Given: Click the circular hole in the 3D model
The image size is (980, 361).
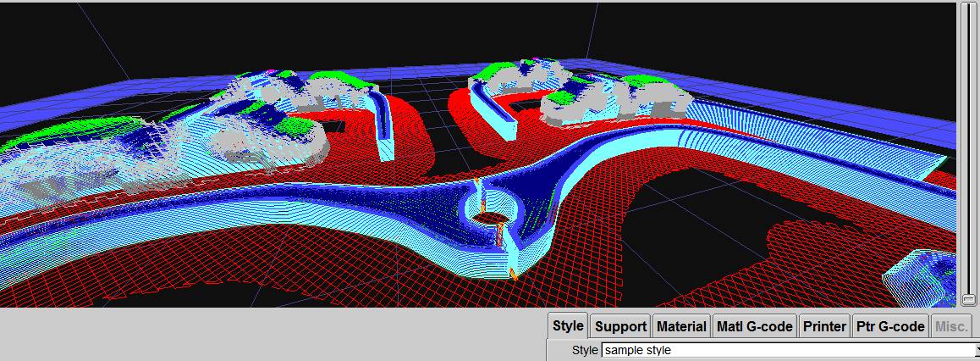Looking at the screenshot, I should [489, 219].
